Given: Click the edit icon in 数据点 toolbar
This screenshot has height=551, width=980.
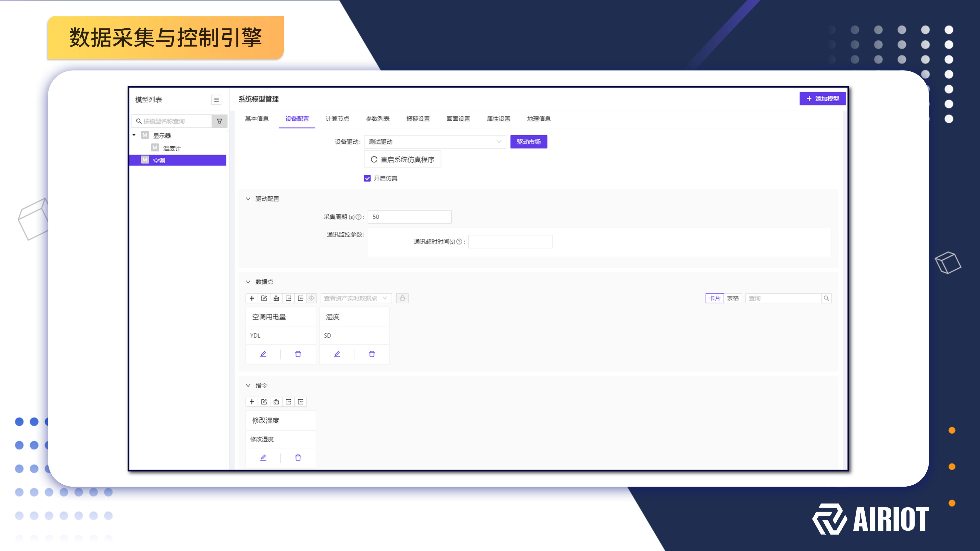Looking at the screenshot, I should click(x=264, y=298).
